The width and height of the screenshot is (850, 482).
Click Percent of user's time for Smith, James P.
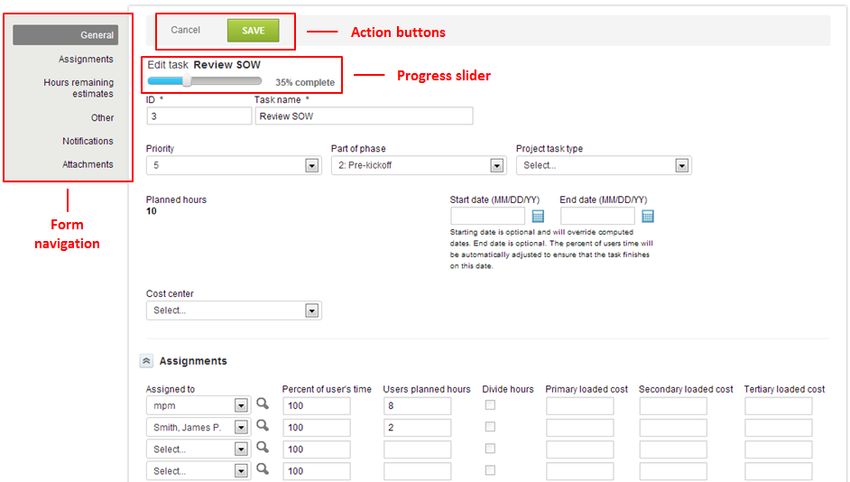tap(316, 427)
